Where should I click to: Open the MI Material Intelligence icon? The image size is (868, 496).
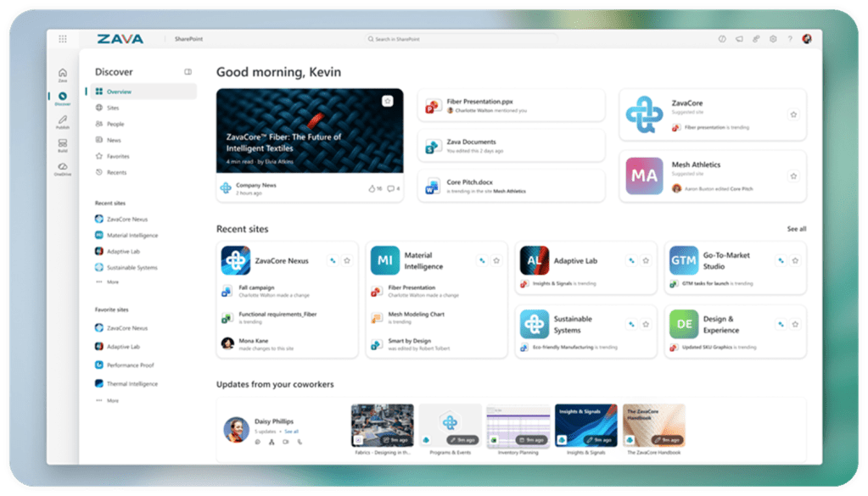point(384,260)
